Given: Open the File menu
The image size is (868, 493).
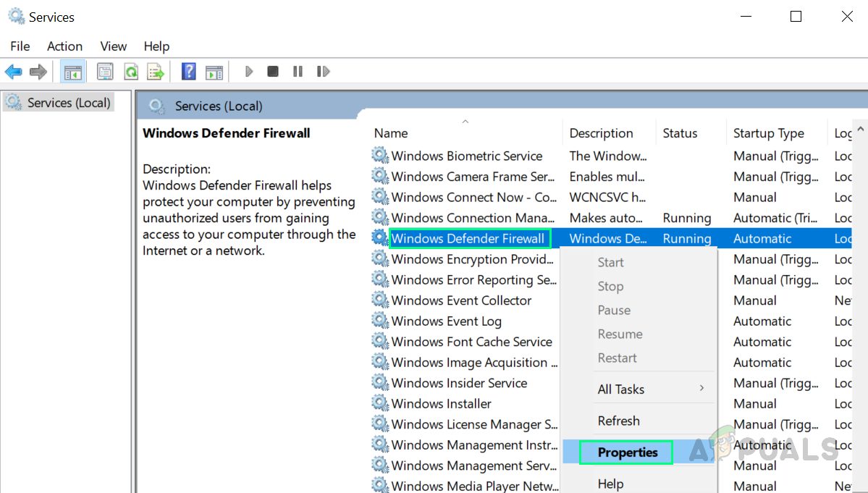Looking at the screenshot, I should 20,46.
